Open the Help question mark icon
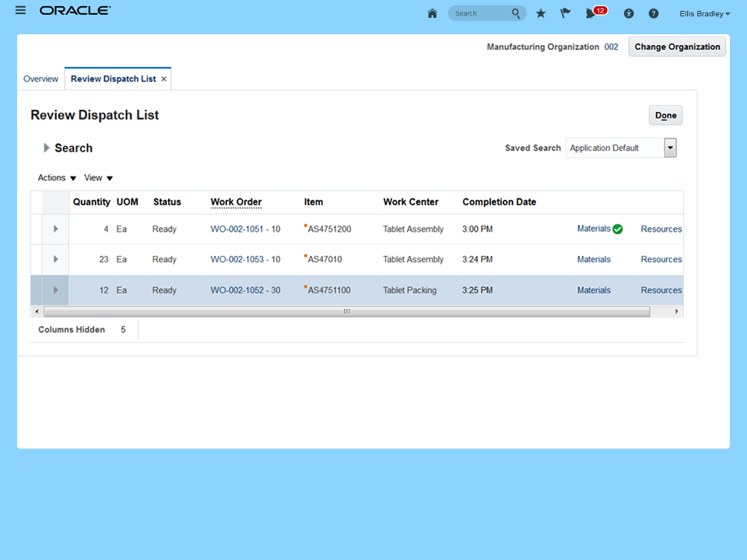The width and height of the screenshot is (747, 560). pyautogui.click(x=654, y=14)
